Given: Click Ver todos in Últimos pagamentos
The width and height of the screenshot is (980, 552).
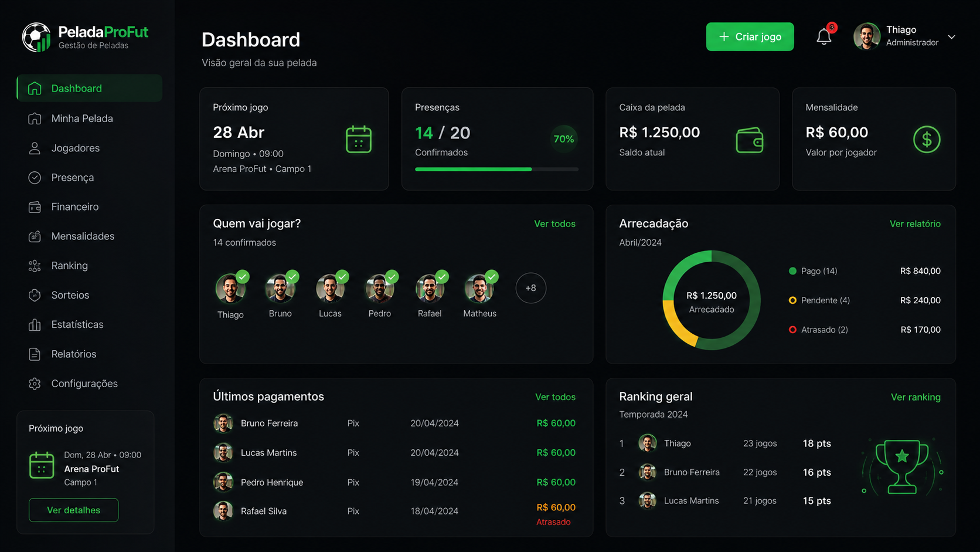Looking at the screenshot, I should point(555,397).
